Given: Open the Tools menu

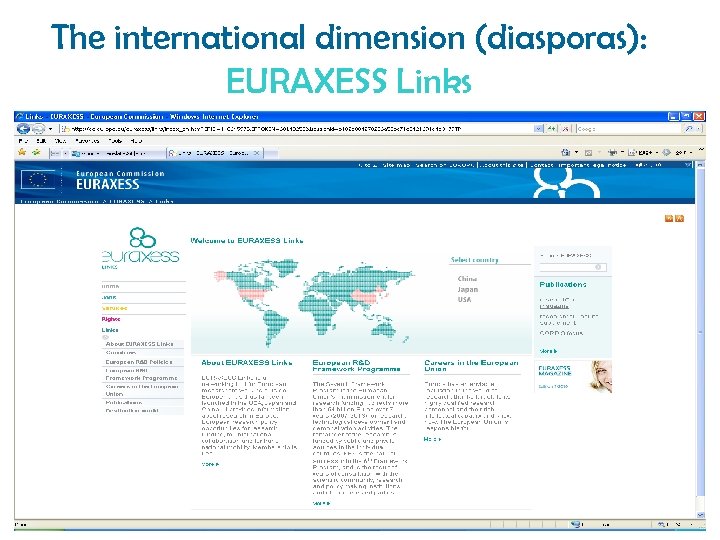Looking at the screenshot, I should click(115, 141).
